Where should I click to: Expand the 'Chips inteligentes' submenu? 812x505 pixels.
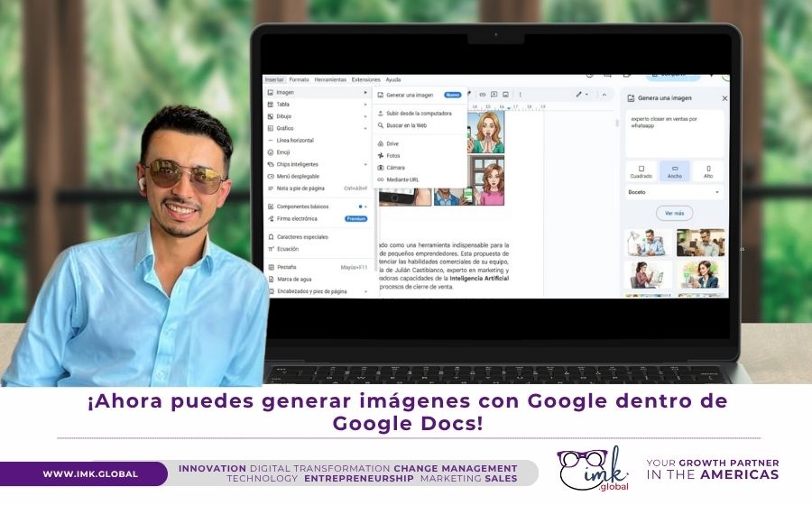pyautogui.click(x=298, y=164)
